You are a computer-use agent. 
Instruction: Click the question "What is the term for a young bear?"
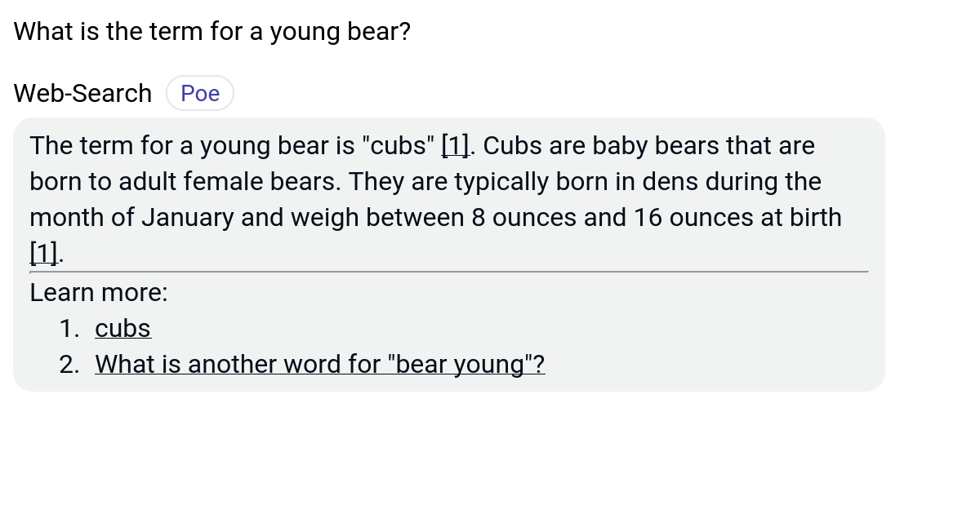[211, 31]
